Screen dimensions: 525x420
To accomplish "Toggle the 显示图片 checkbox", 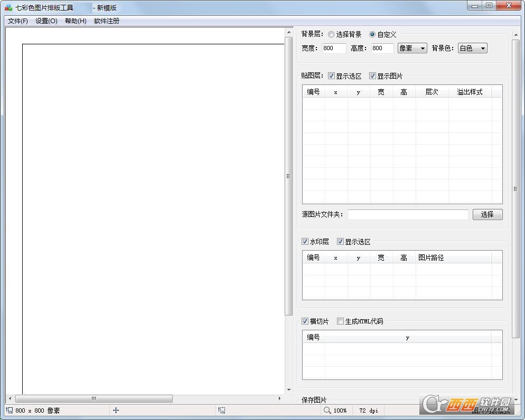I will 372,76.
